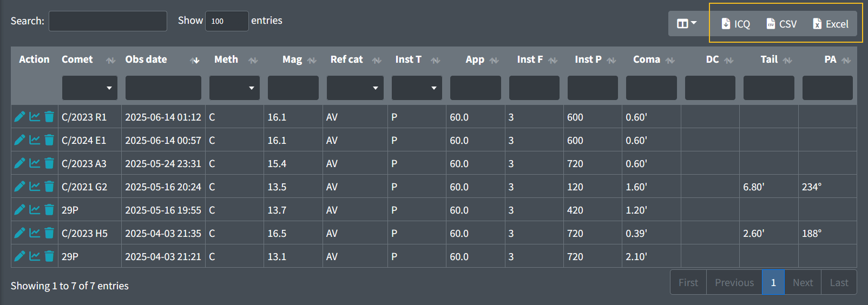868x305 pixels.
Task: Export observations in ICQ format
Action: (x=735, y=24)
